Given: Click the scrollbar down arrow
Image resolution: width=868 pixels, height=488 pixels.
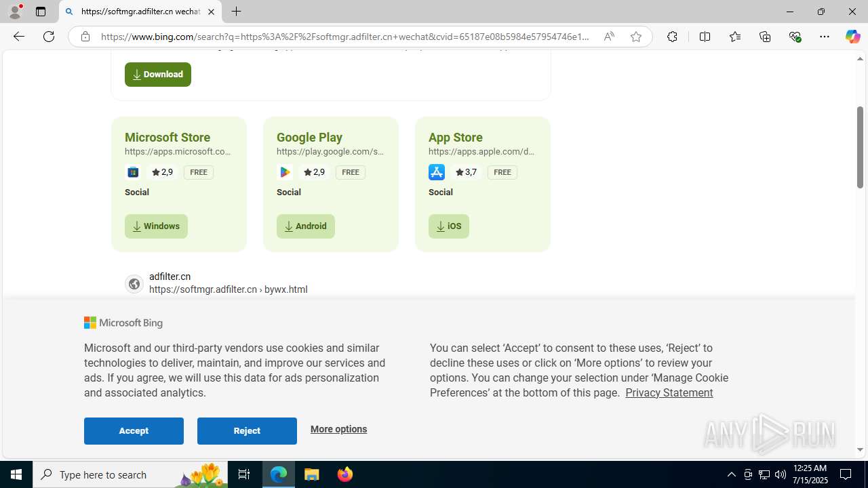Looking at the screenshot, I should click(x=860, y=449).
